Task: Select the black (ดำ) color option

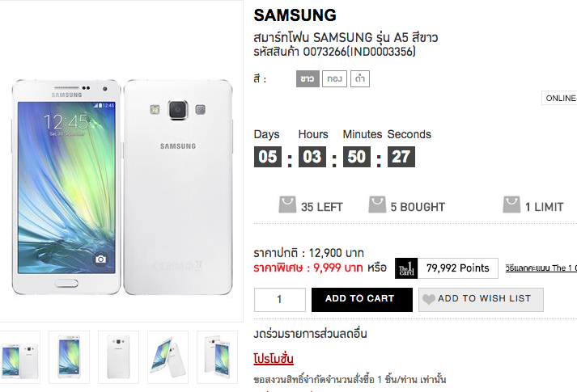Action: pyautogui.click(x=360, y=79)
